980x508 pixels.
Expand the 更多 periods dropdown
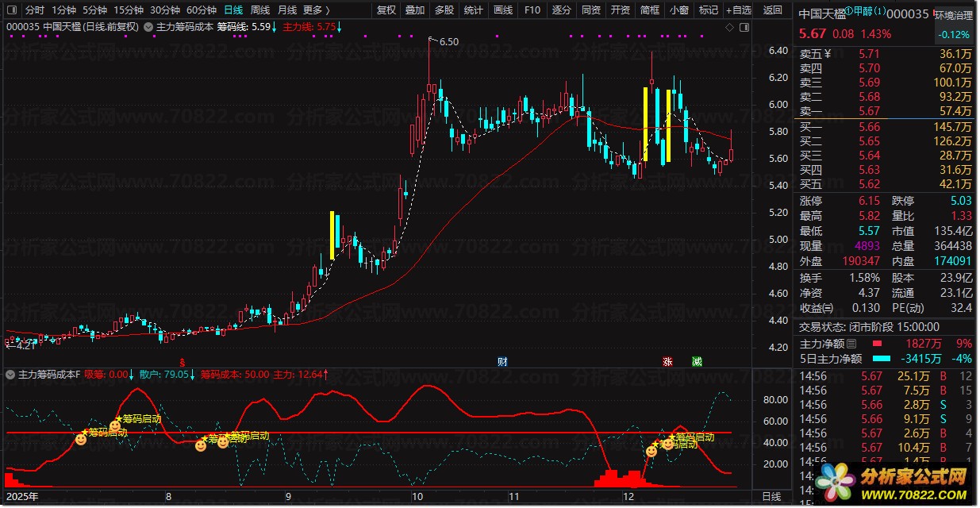click(x=317, y=10)
